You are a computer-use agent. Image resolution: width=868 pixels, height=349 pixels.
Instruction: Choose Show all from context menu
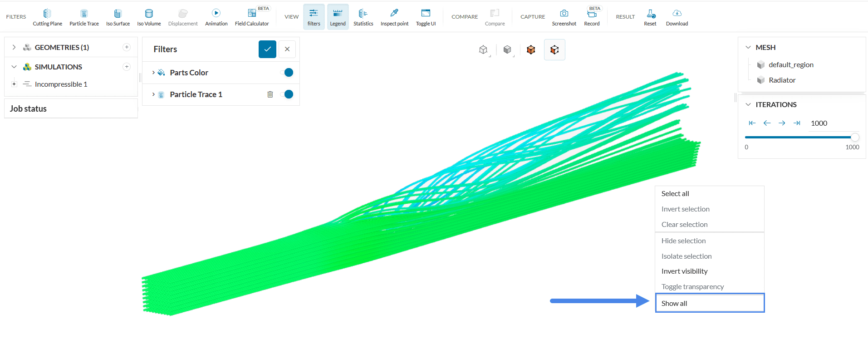coord(710,303)
